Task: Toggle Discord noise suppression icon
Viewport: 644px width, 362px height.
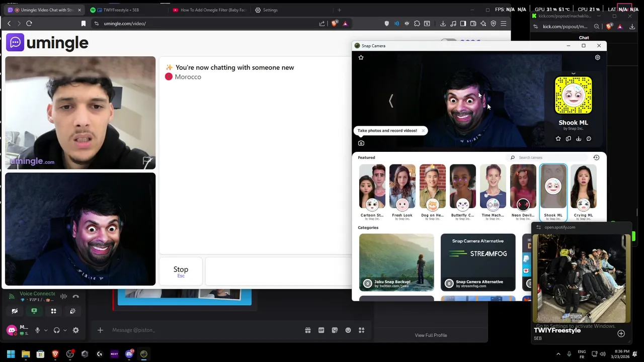Action: click(63, 297)
